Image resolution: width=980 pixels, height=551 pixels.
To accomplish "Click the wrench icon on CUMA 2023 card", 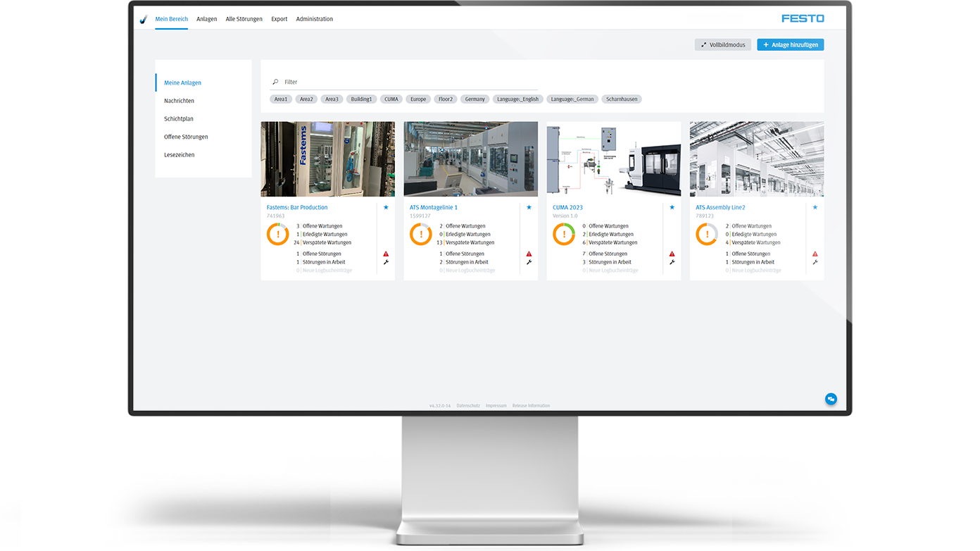I will point(672,261).
